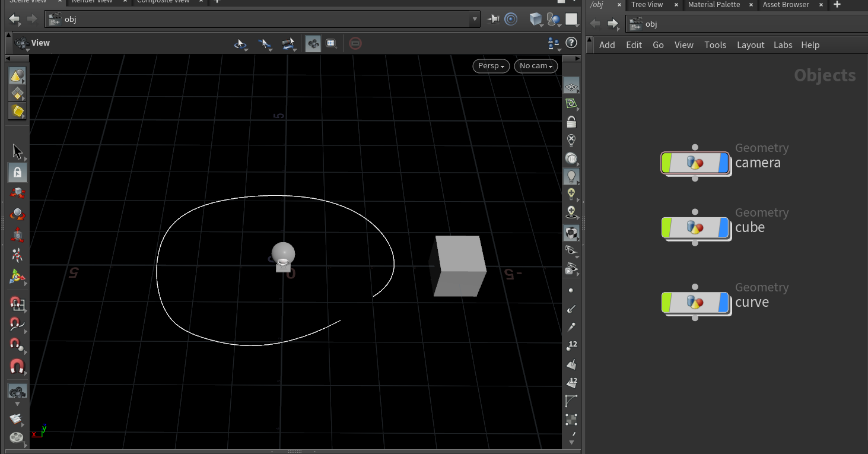Select the arrow Select tool in left toolbar

(17, 152)
